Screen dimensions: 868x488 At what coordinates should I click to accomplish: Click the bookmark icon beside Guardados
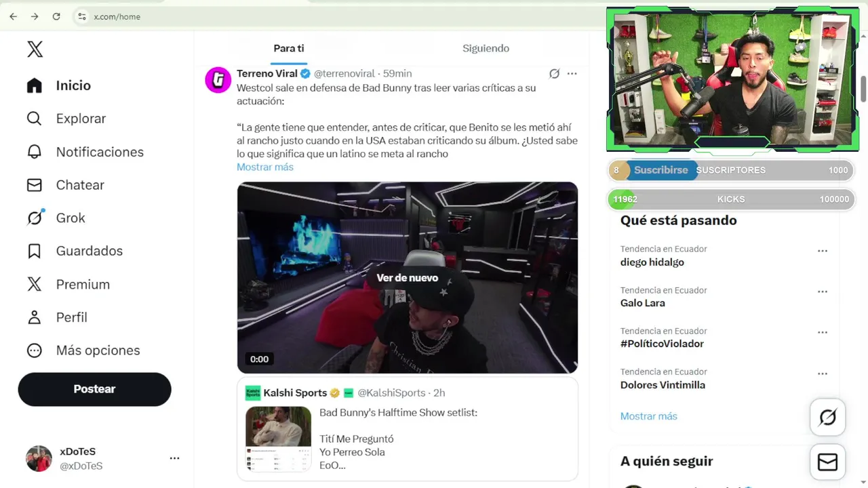[35, 251]
